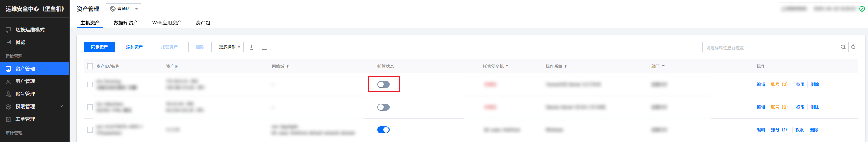Click the 添加资产 button
This screenshot has width=868, height=142.
(134, 47)
